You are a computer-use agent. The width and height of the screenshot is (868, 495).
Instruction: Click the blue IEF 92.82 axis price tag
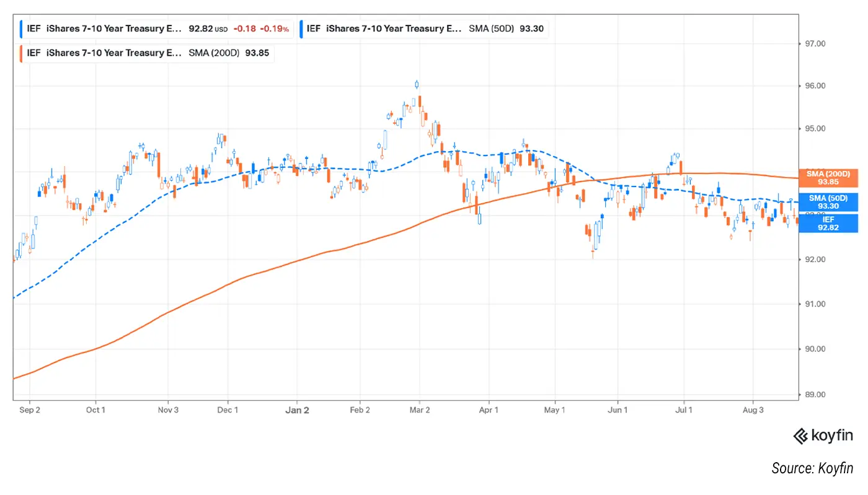coord(828,223)
